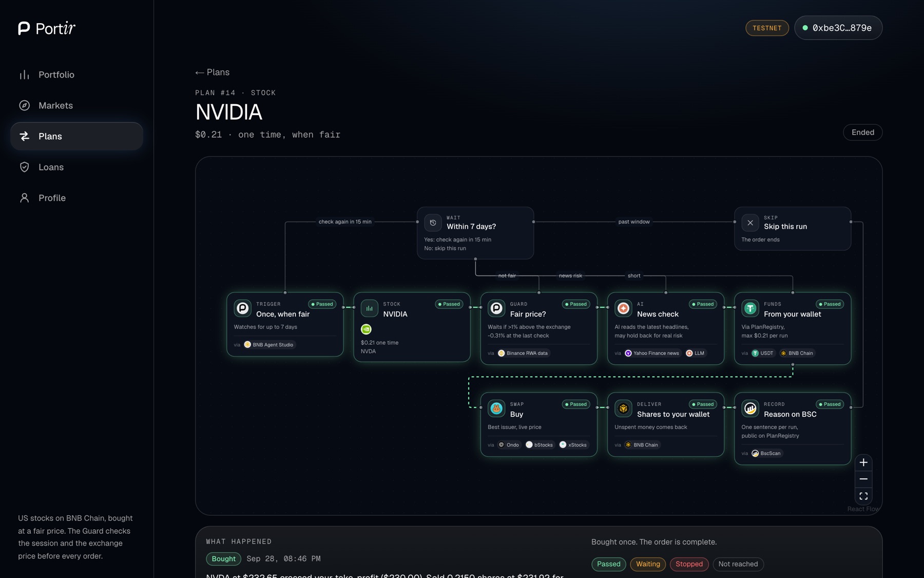Click the 'check again in 15 min' edge label
Screen dimensions: 924x578
click(x=345, y=222)
